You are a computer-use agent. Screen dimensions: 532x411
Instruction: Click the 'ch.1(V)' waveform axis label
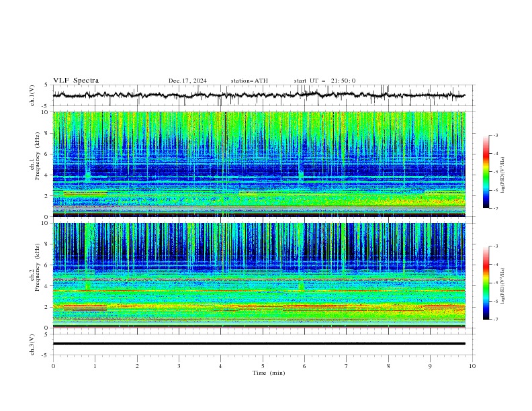[x=32, y=95]
